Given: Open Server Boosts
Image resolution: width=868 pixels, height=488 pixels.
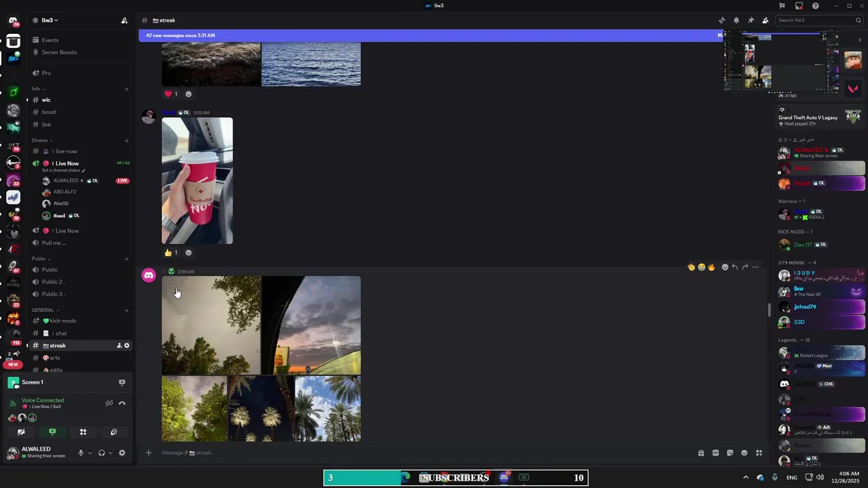Looking at the screenshot, I should 59,52.
